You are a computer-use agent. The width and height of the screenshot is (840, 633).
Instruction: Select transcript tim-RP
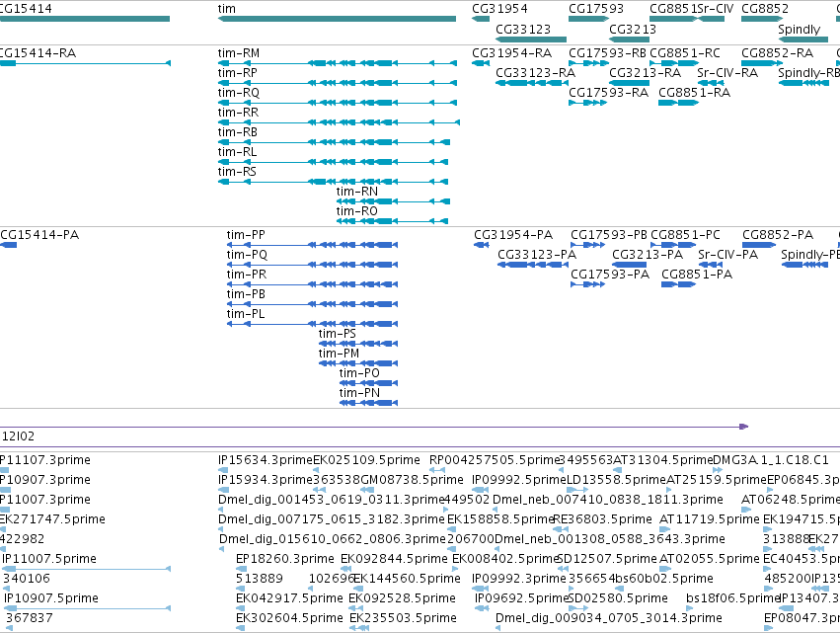(338, 83)
